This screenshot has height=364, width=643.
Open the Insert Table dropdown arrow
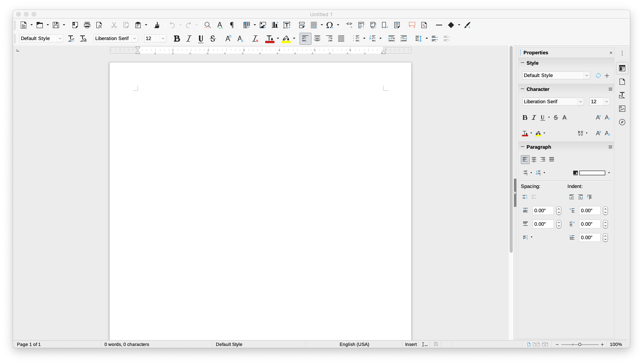(x=255, y=25)
